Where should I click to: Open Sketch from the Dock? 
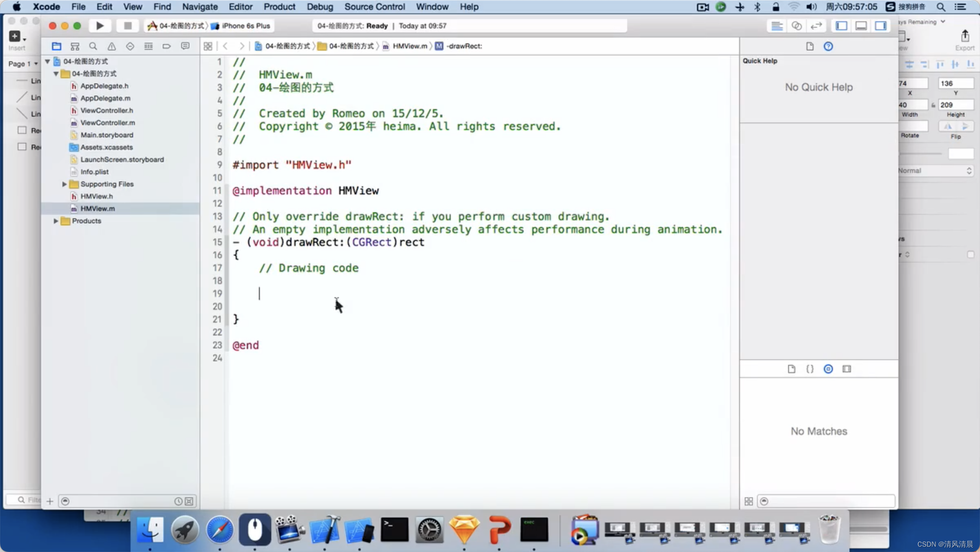click(464, 530)
